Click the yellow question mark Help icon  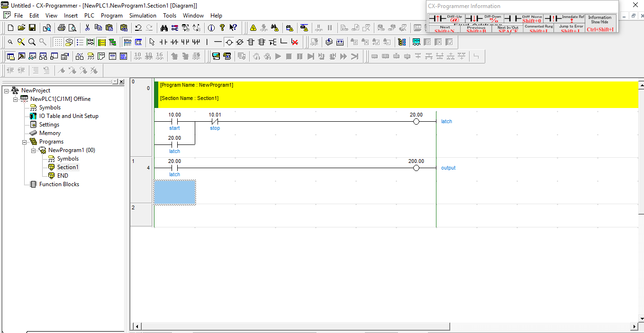tap(222, 27)
